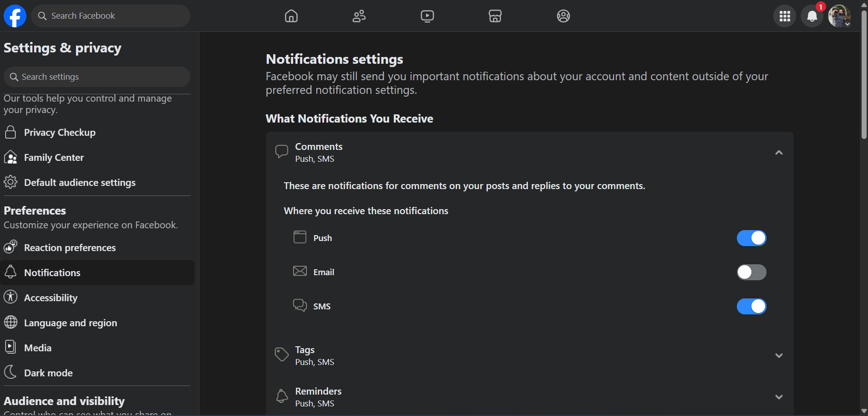This screenshot has width=868, height=416.
Task: Disable Push notifications toggle for comments
Action: (x=751, y=238)
